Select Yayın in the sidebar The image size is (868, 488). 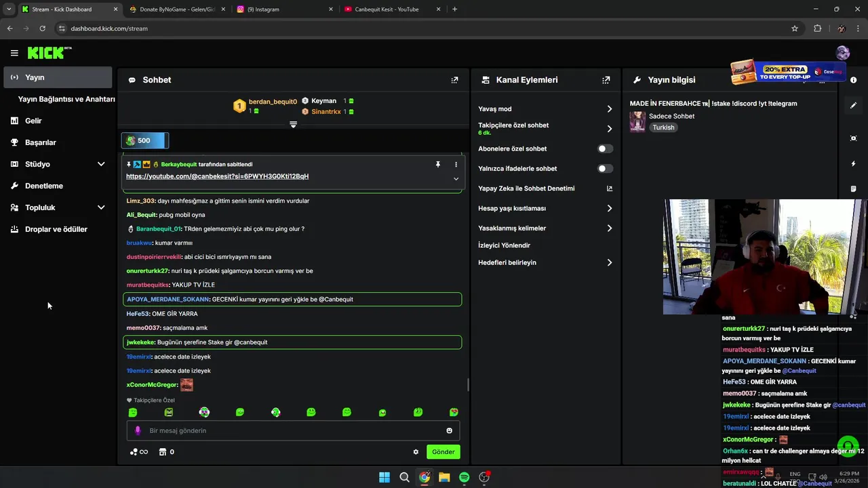point(58,77)
